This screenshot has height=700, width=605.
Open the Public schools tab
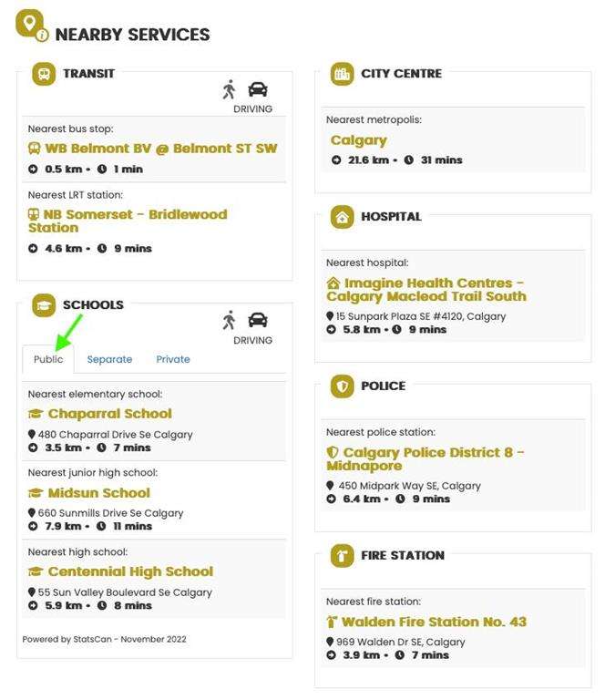pyautogui.click(x=48, y=359)
